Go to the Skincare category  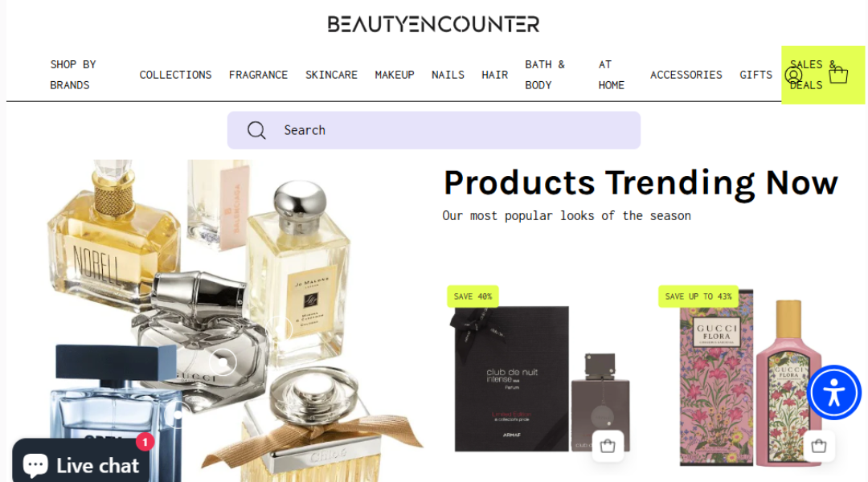click(x=331, y=75)
